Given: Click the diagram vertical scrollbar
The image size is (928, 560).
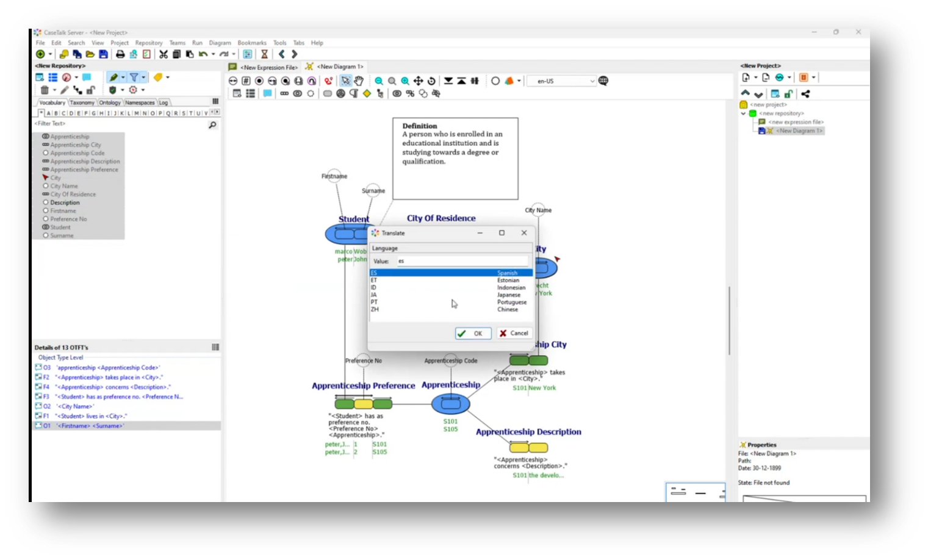Looking at the screenshot, I should (x=729, y=320).
